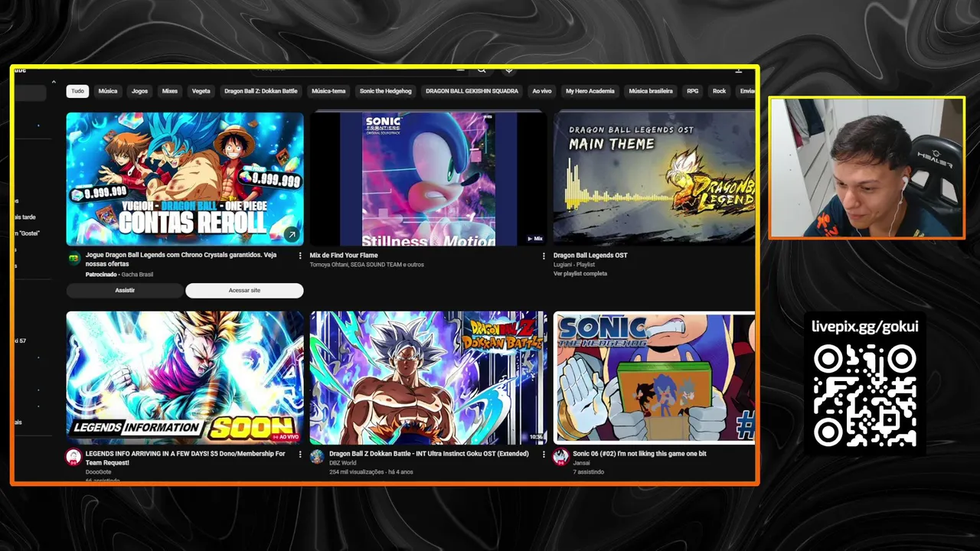Select the Música brasileira filter chip
This screenshot has height=551, width=980.
(x=651, y=91)
